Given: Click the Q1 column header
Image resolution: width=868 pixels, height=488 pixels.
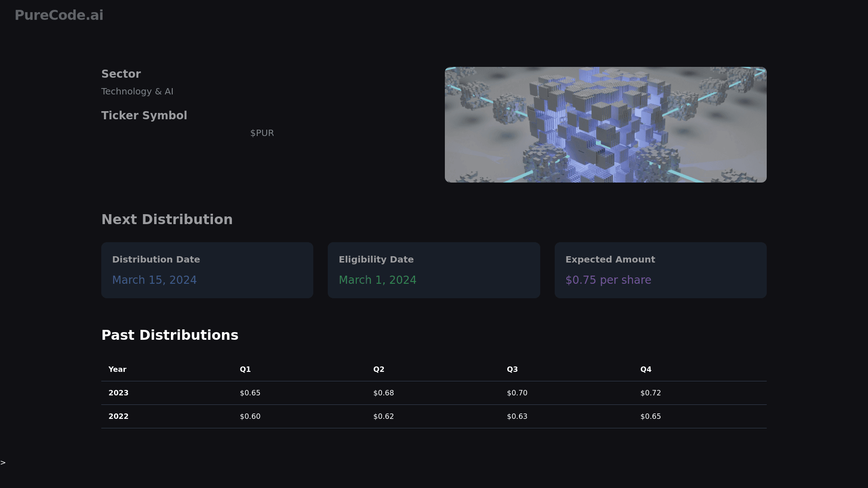Looking at the screenshot, I should [x=245, y=369].
